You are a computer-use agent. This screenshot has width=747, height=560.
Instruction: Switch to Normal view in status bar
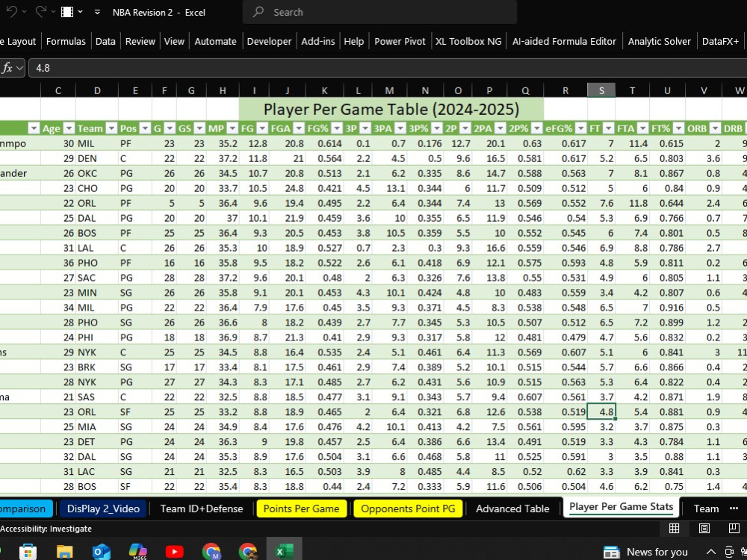[x=674, y=528]
